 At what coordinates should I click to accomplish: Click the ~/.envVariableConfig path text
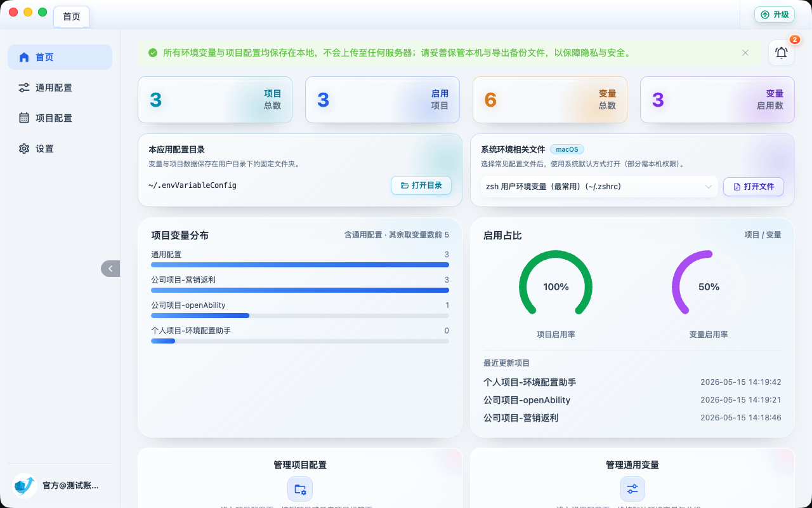tap(192, 185)
